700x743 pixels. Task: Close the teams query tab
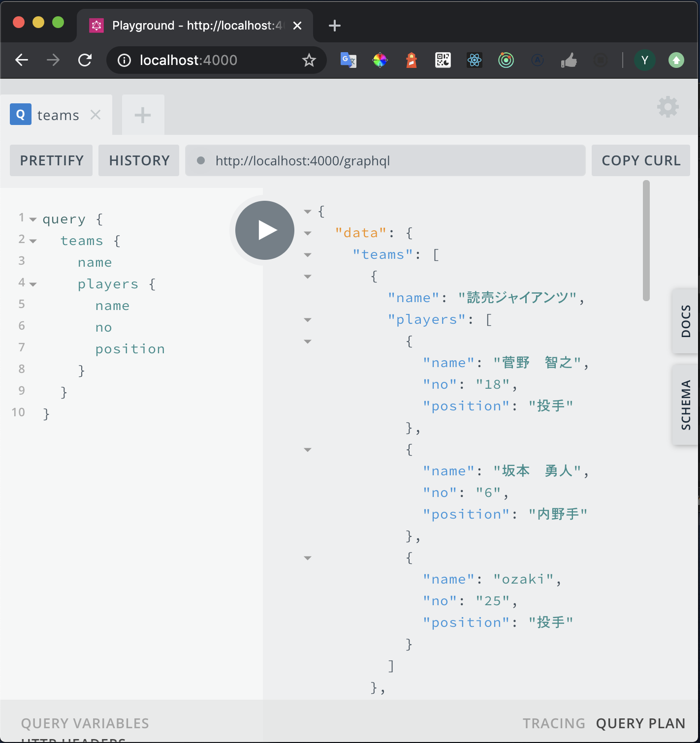coord(95,115)
